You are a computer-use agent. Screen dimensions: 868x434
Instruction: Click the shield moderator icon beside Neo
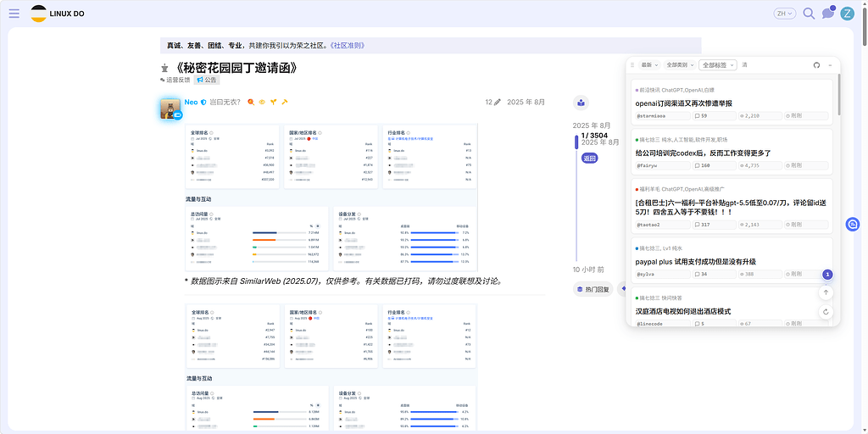(203, 102)
